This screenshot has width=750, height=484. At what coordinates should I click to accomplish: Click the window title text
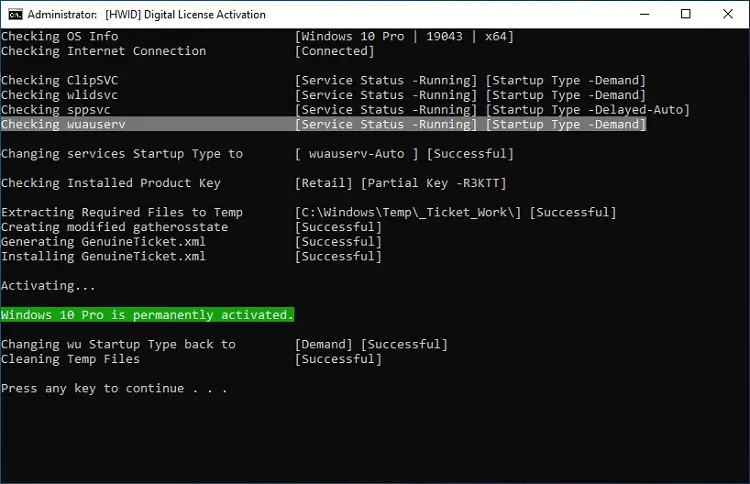(x=146, y=15)
